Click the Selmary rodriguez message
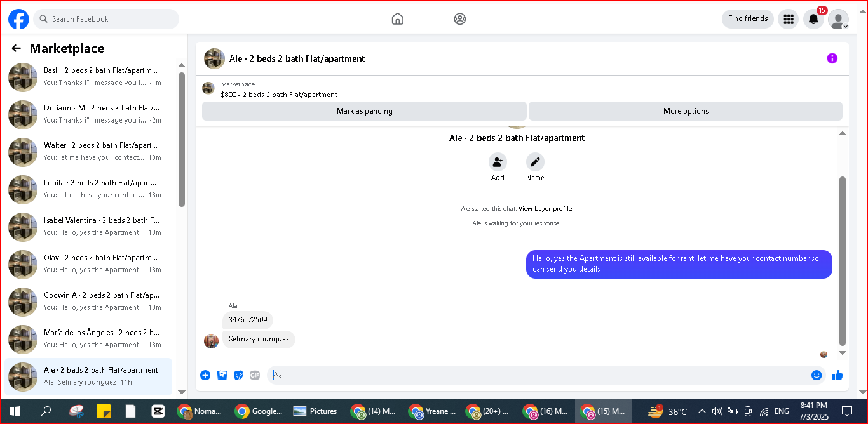 pos(259,339)
